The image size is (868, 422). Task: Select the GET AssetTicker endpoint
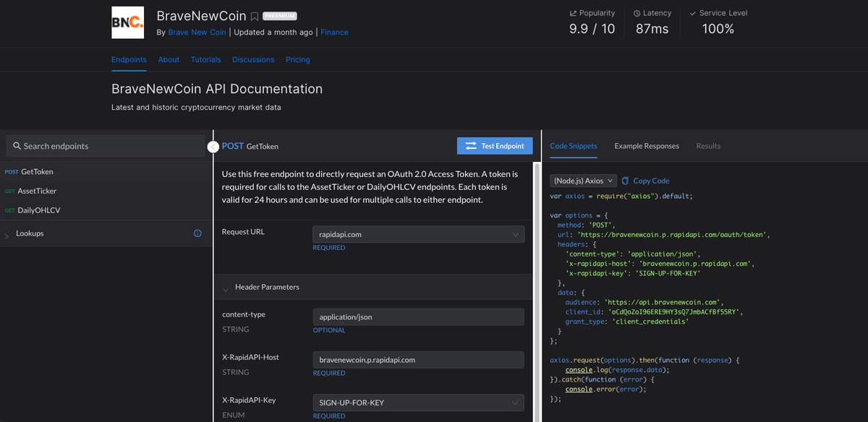(105, 191)
